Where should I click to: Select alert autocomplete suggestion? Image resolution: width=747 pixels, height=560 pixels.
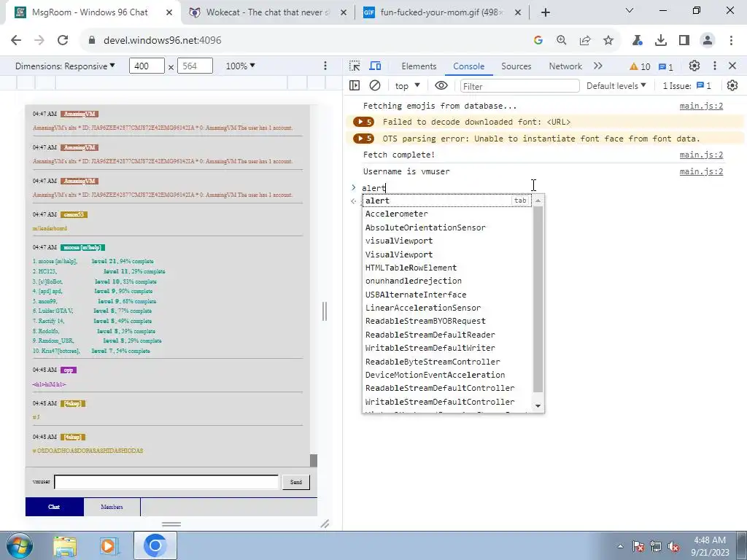[x=447, y=201]
